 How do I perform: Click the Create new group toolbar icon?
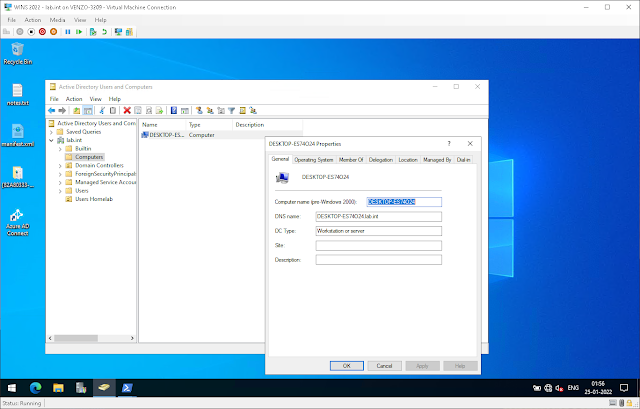[x=210, y=111]
